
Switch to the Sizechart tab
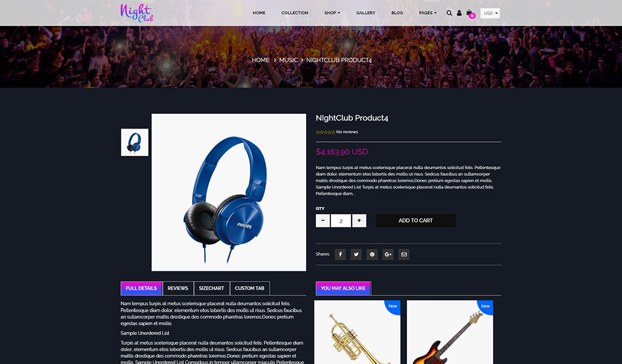[x=211, y=288]
